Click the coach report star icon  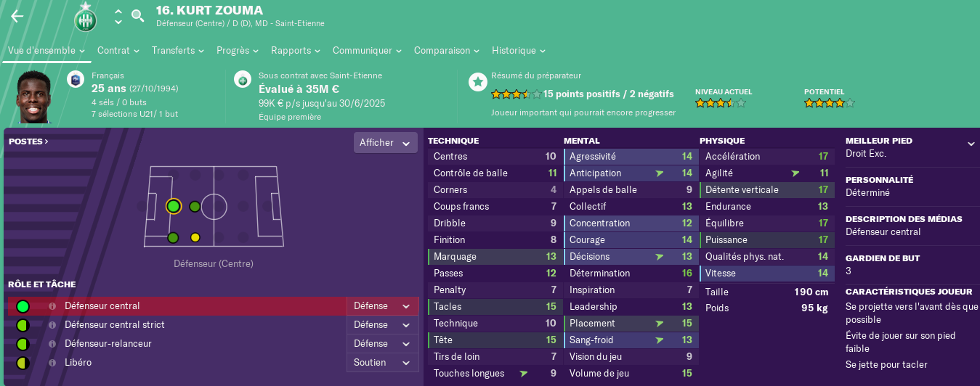tap(477, 81)
